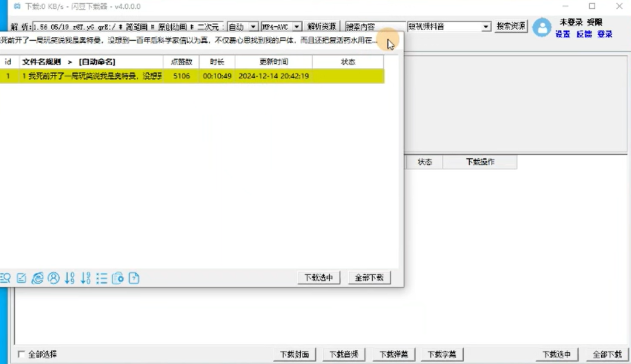Click the search list magnifier icon
The image size is (631, 364).
tap(5, 278)
